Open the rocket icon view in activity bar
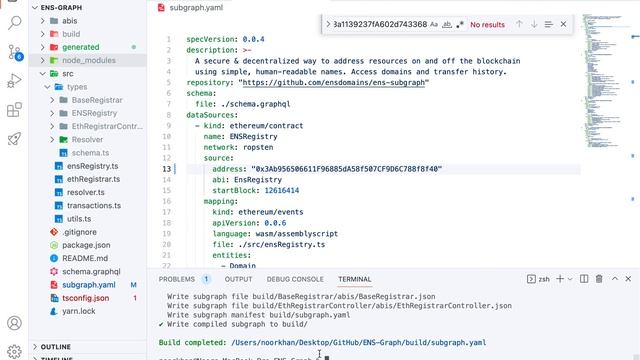The height and width of the screenshot is (360, 640). (x=15, y=139)
